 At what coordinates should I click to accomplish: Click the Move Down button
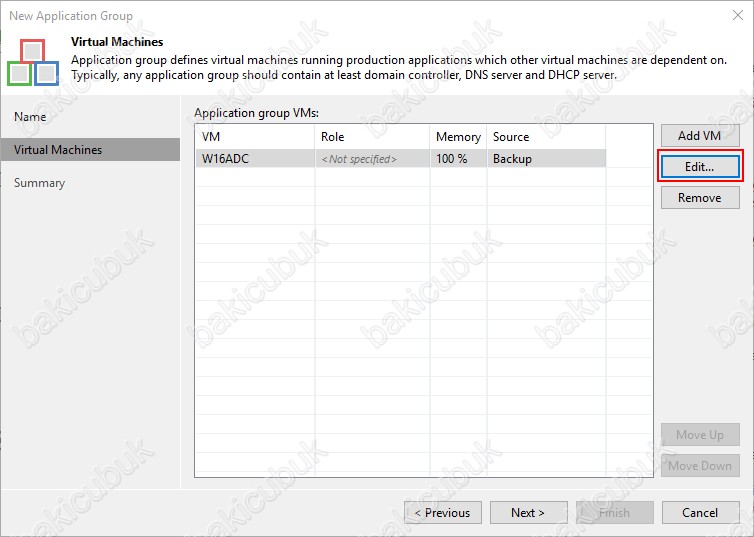coord(699,466)
